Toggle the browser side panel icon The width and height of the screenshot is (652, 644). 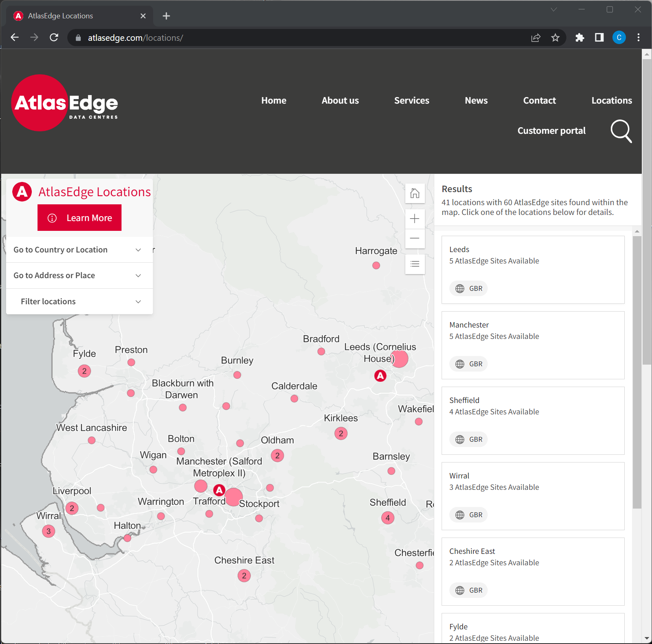click(x=599, y=38)
